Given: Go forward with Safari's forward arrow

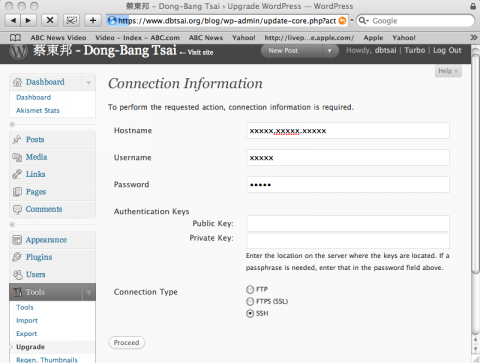Looking at the screenshot, I should [x=29, y=21].
